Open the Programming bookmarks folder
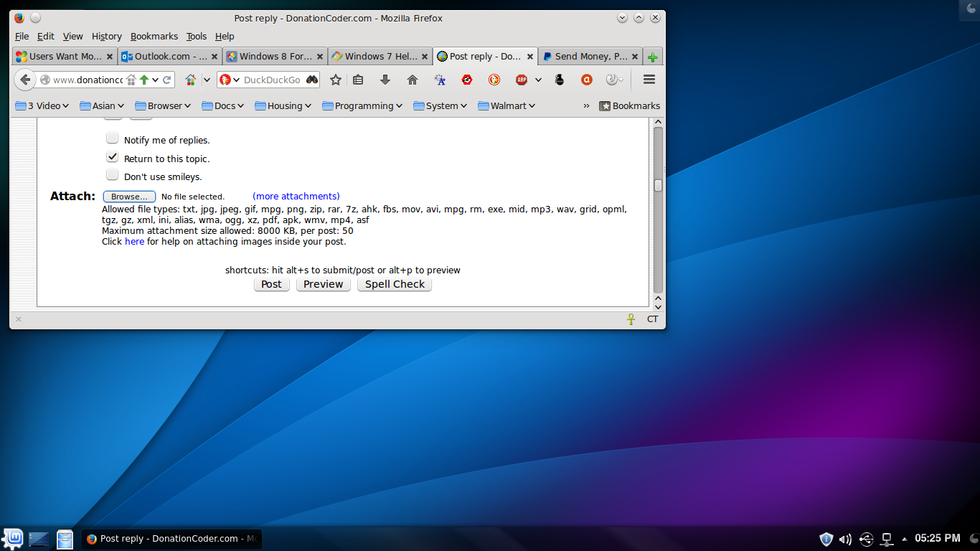Screen dimensions: 980x551 362,105
